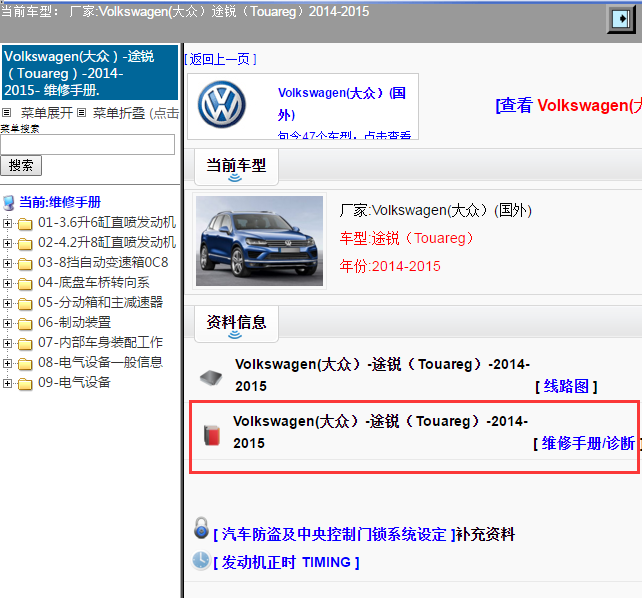642x598 pixels.
Task: Click the exit door icon top right
Action: (x=621, y=18)
